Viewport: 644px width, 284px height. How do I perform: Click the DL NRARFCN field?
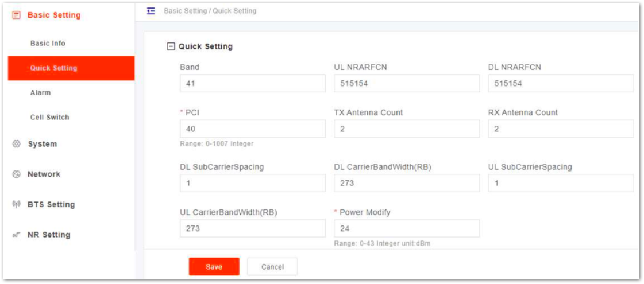561,83
